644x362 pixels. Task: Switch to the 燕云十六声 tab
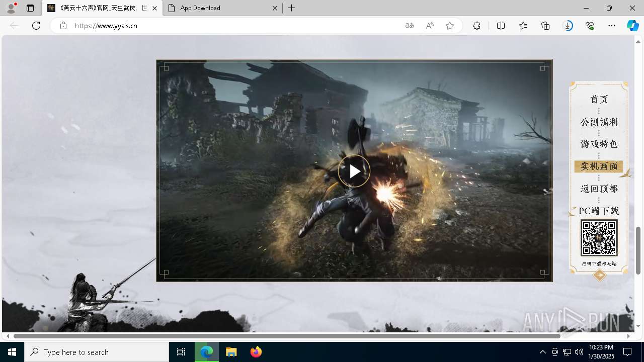coord(102,8)
